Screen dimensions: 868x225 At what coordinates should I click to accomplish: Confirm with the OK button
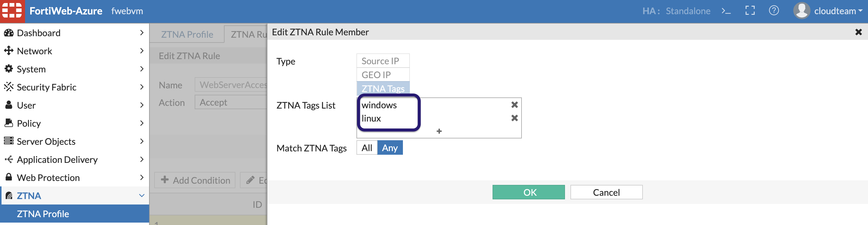click(x=528, y=192)
